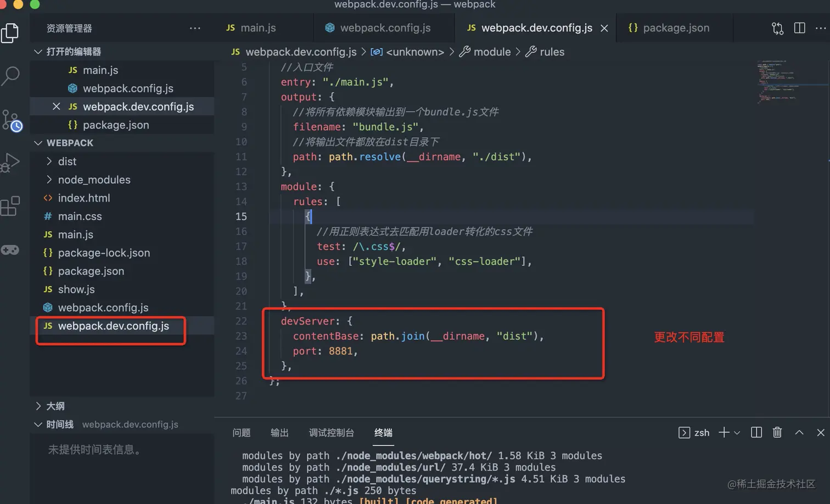Open main.js in the WEBPACK file tree
Image resolution: width=830 pixels, height=504 pixels.
tap(122, 234)
